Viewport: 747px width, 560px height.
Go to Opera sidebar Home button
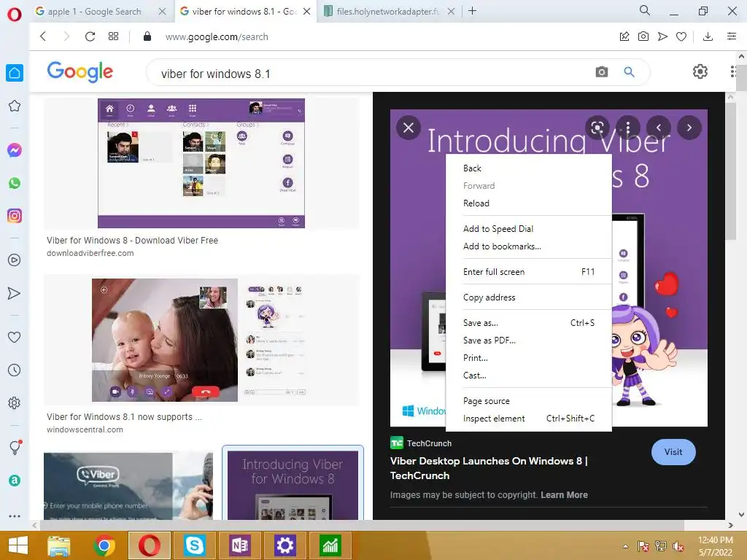15,73
